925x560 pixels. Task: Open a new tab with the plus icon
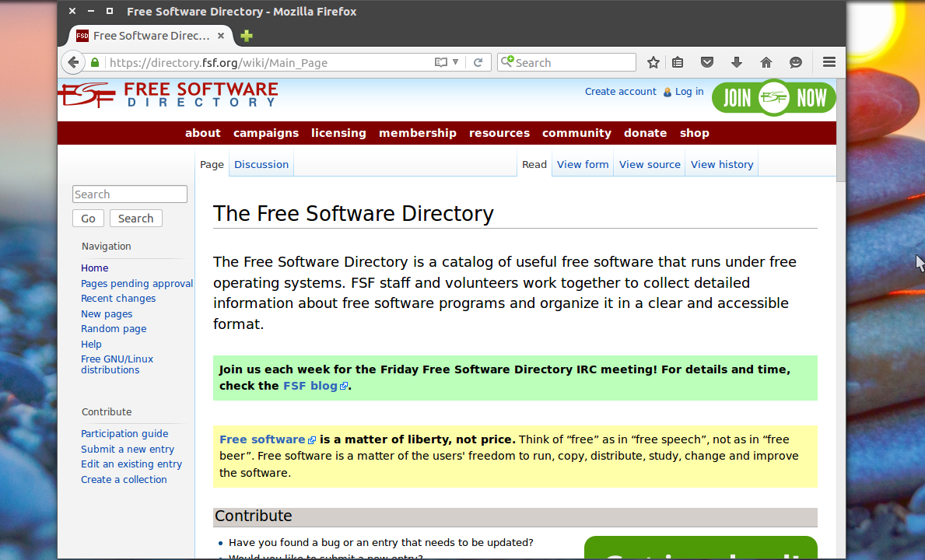(247, 36)
